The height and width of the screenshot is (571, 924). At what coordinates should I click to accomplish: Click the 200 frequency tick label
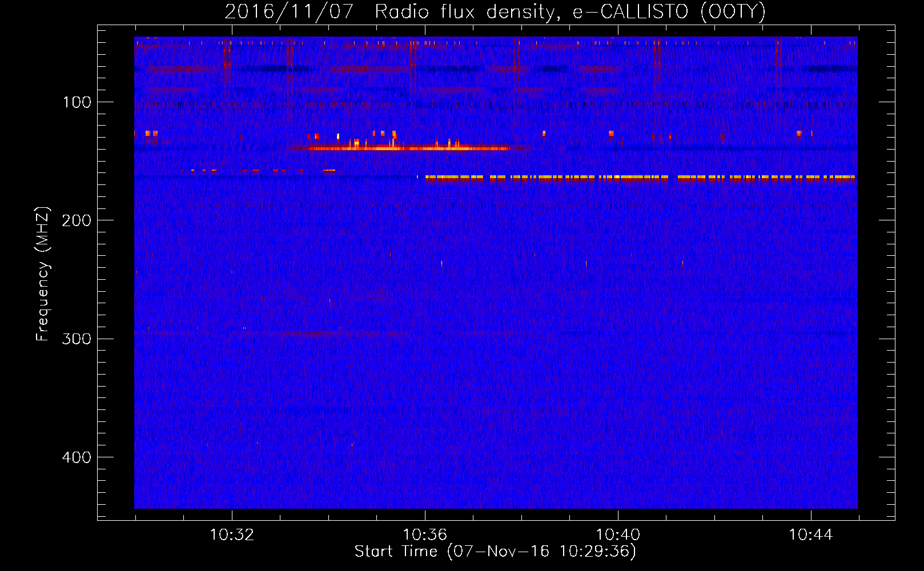77,221
